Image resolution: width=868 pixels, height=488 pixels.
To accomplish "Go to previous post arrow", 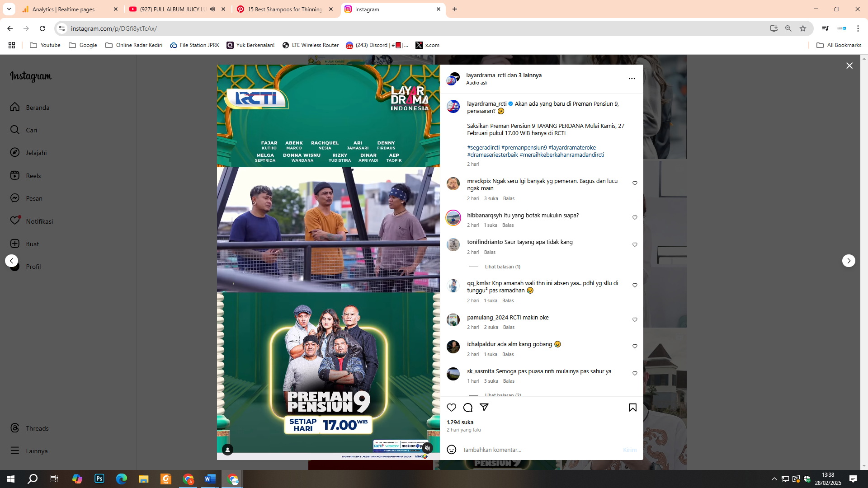I will (11, 261).
